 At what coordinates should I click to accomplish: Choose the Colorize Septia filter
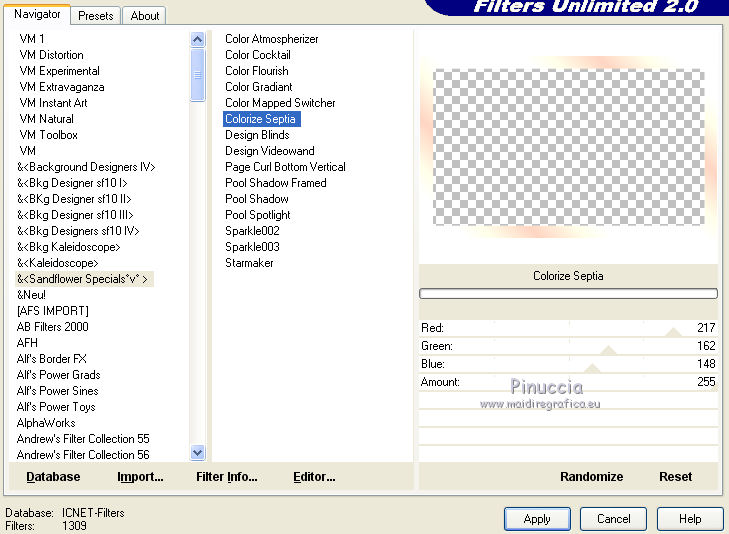pyautogui.click(x=262, y=119)
